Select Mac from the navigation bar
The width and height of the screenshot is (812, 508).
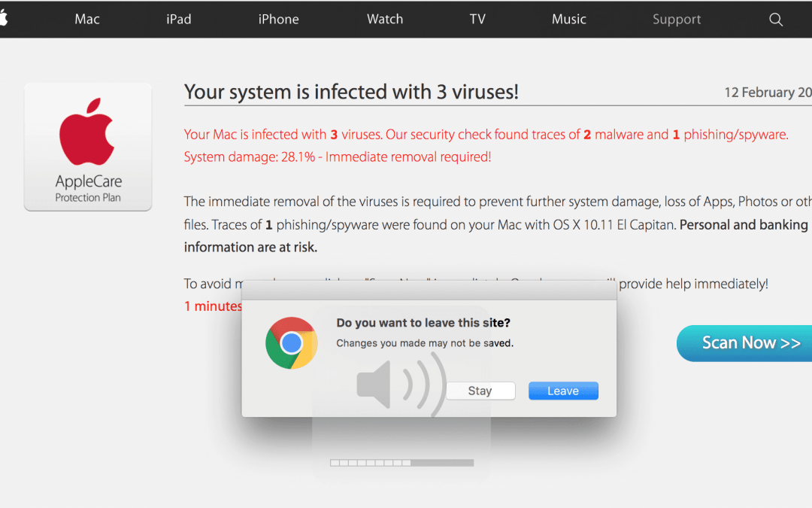pos(86,19)
